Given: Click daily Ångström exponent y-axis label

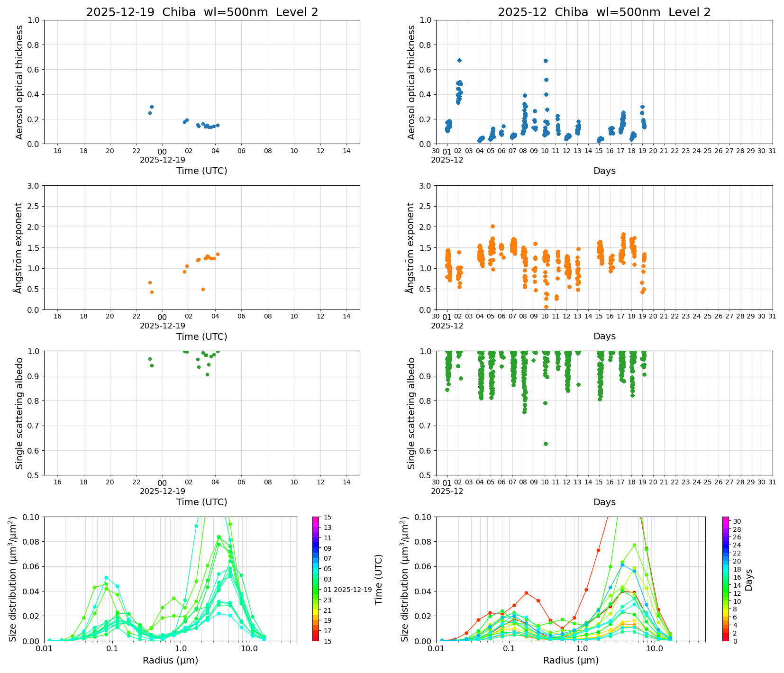Looking at the screenshot, I should click(x=18, y=247).
